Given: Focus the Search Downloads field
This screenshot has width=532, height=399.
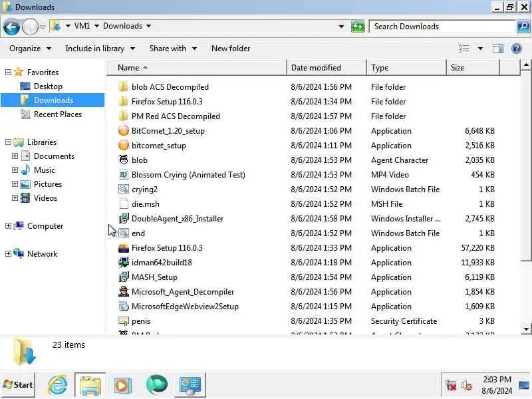Looking at the screenshot, I should (x=442, y=27).
